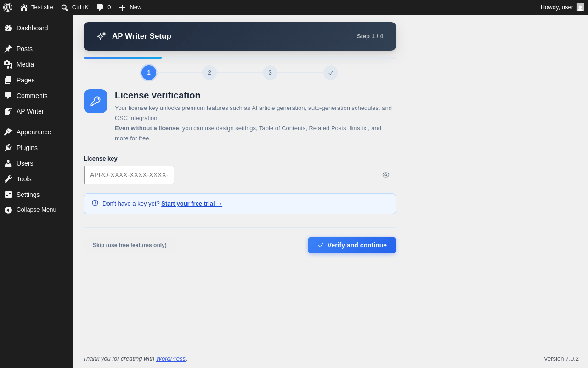
Task: Toggle license key visibility eye icon
Action: coord(386,175)
